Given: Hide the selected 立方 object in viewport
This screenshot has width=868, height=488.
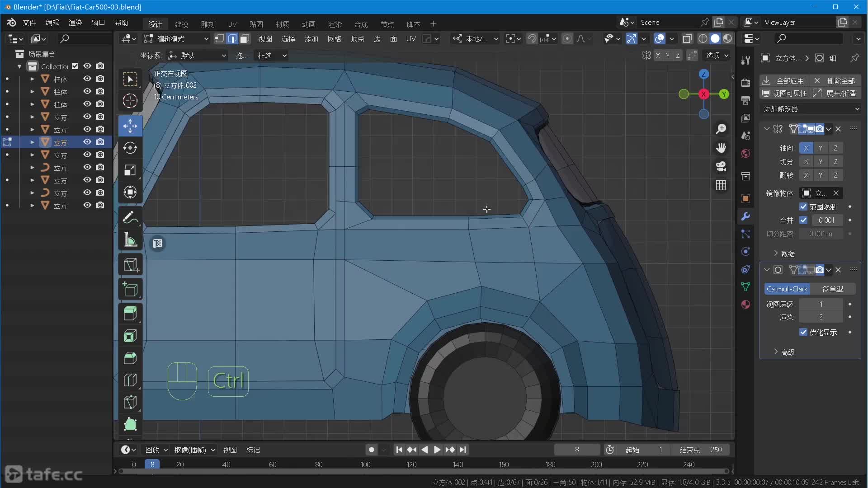Looking at the screenshot, I should [x=87, y=142].
